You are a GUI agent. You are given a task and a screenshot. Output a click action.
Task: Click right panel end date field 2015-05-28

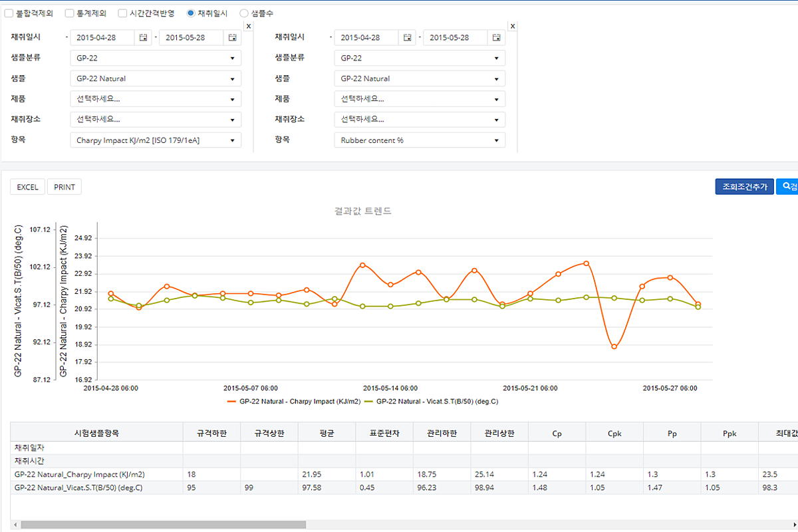click(456, 38)
